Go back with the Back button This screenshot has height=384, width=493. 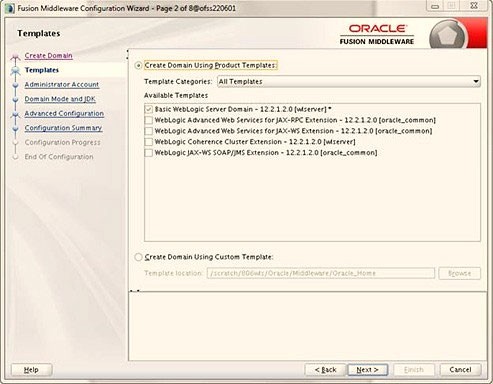pos(325,370)
